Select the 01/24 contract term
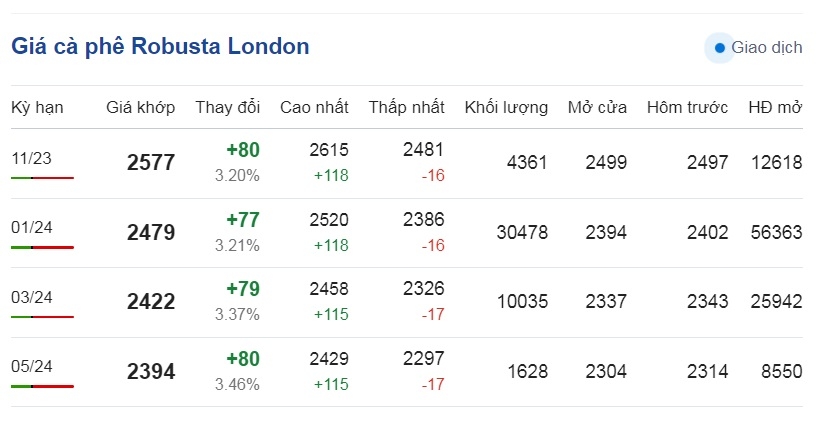820x425 pixels. pyautogui.click(x=31, y=227)
